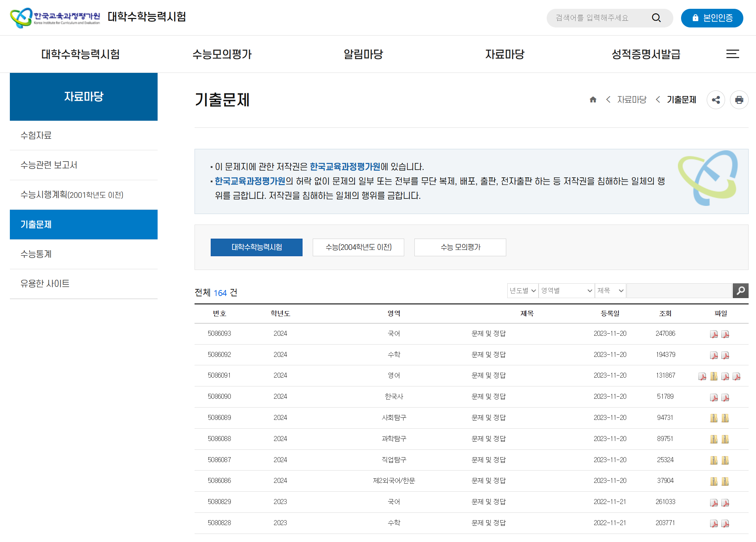
Task: Download the PDF for 2024 한국사 exam
Action: [714, 397]
